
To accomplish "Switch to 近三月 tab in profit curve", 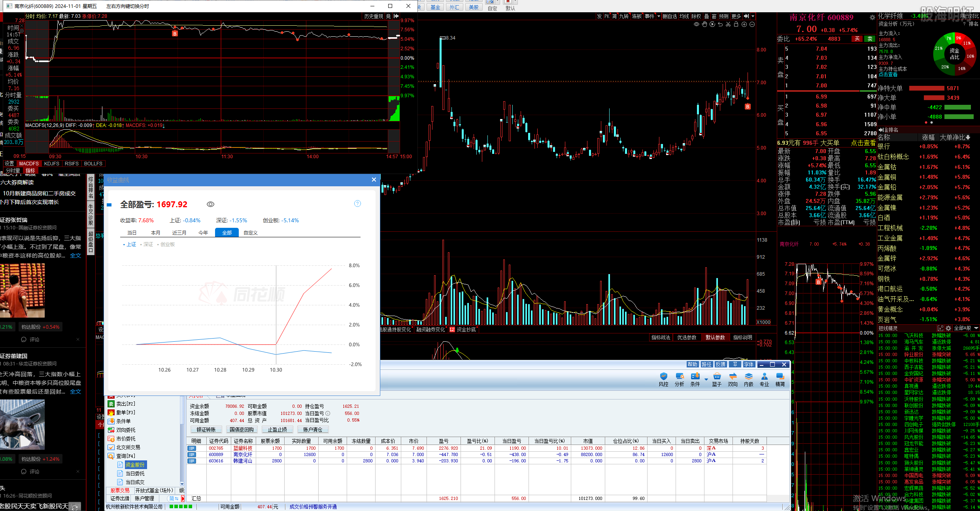I will point(179,233).
